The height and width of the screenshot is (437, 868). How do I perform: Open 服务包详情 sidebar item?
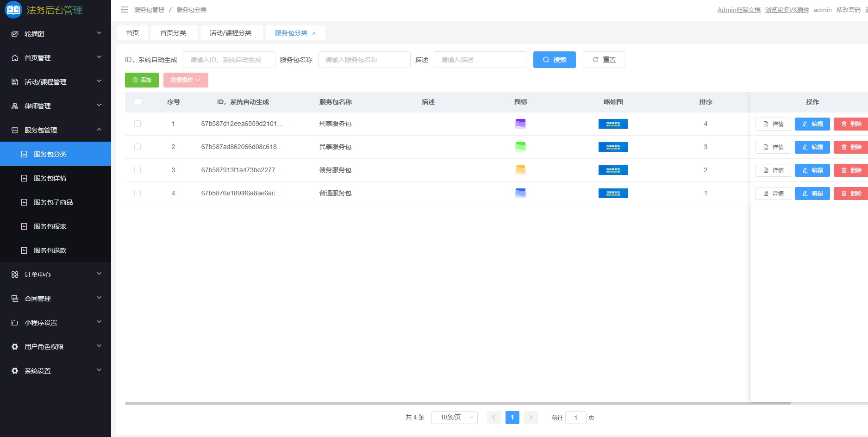(56, 178)
